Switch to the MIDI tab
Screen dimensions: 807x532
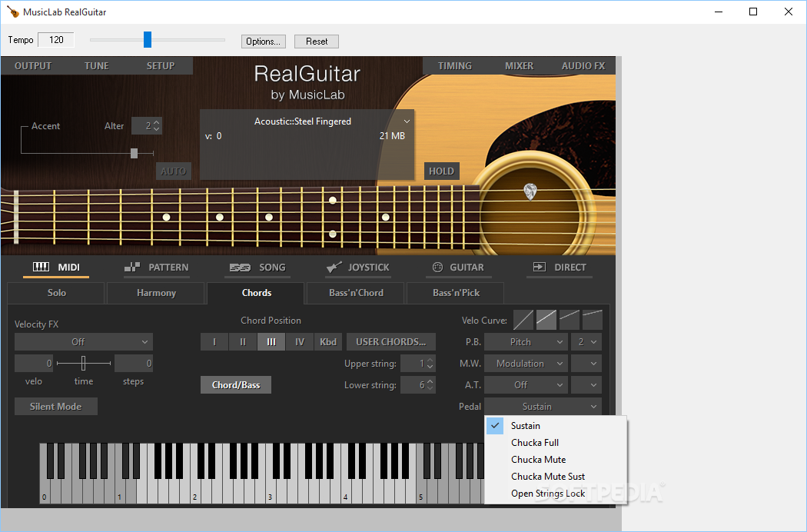[x=56, y=268]
